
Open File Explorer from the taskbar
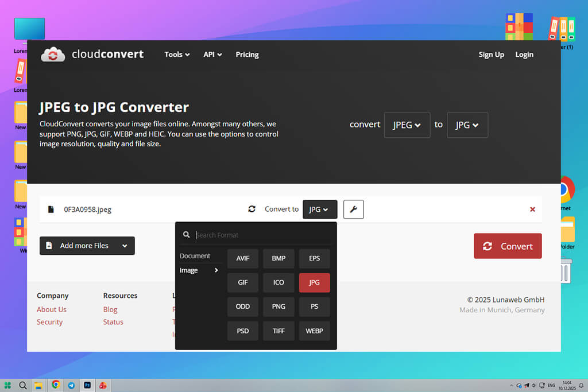pyautogui.click(x=38, y=385)
